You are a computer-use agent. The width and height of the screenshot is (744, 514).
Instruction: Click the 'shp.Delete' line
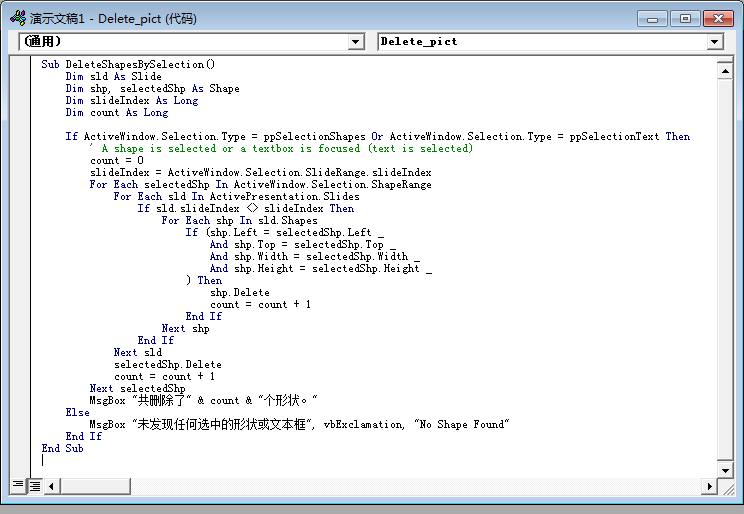(240, 292)
